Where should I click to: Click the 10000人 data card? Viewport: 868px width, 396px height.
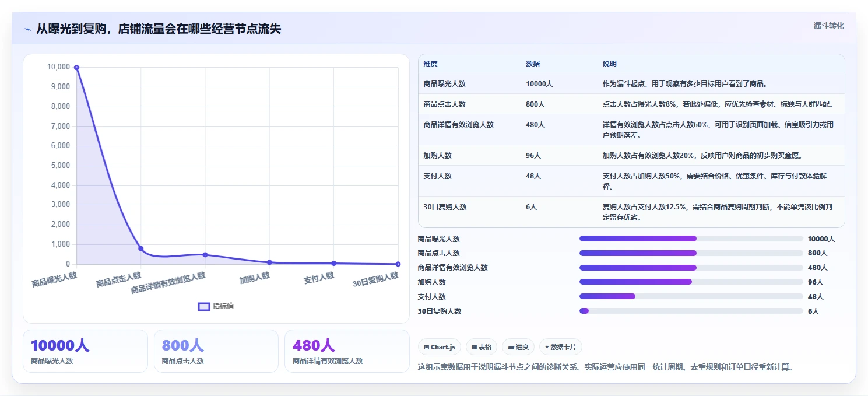85,351
